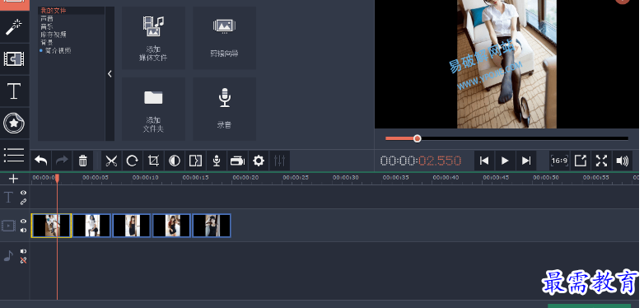Mute the video track speaker
Viewport: 644px width, 308px height.
click(23, 230)
